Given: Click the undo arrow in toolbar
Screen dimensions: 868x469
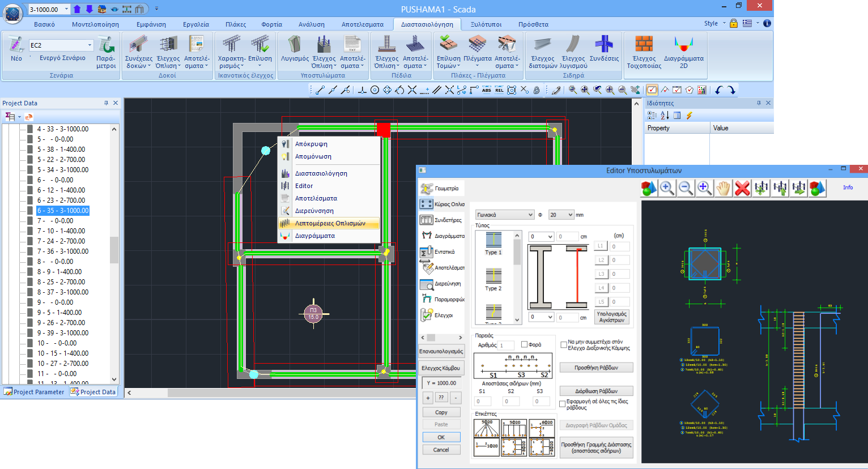Looking at the screenshot, I should (718, 89).
